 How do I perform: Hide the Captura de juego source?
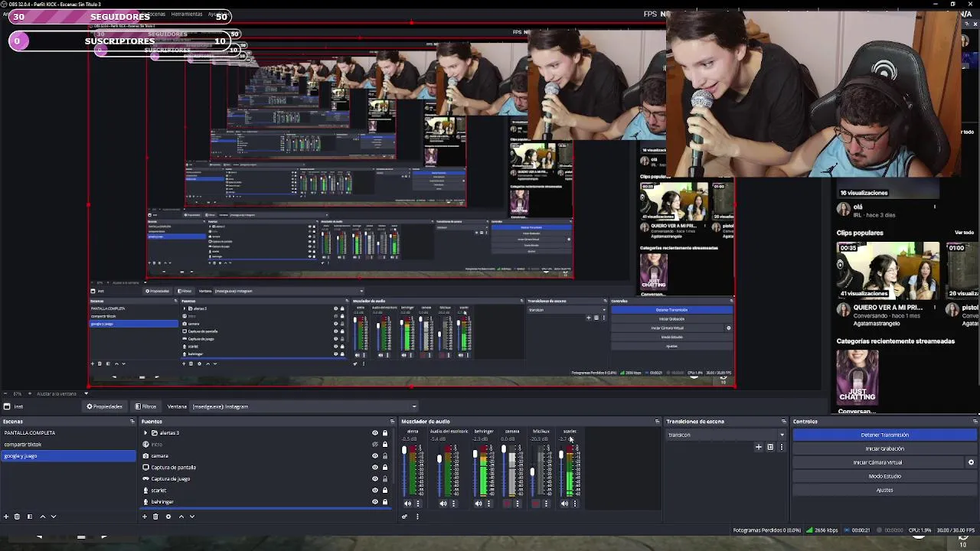tap(375, 479)
